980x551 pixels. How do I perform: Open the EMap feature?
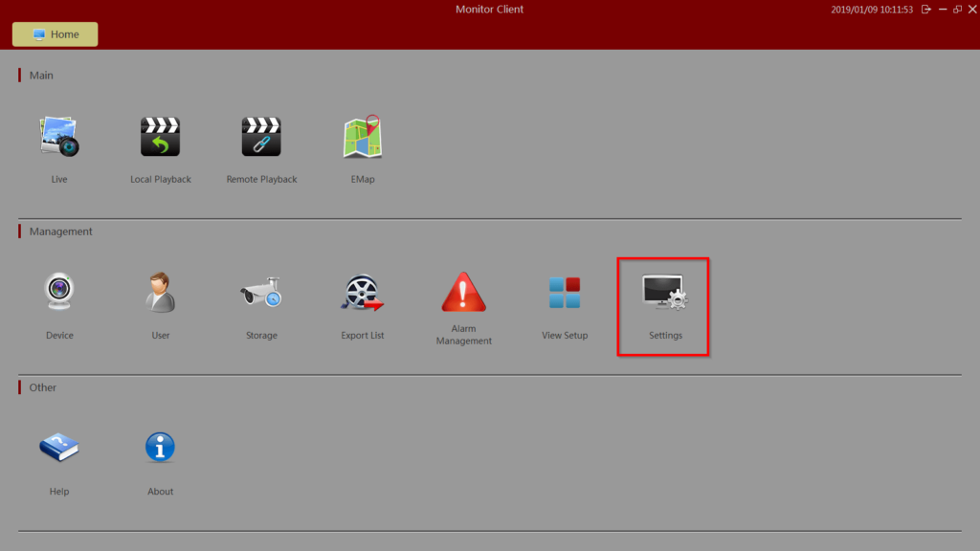pyautogui.click(x=362, y=136)
